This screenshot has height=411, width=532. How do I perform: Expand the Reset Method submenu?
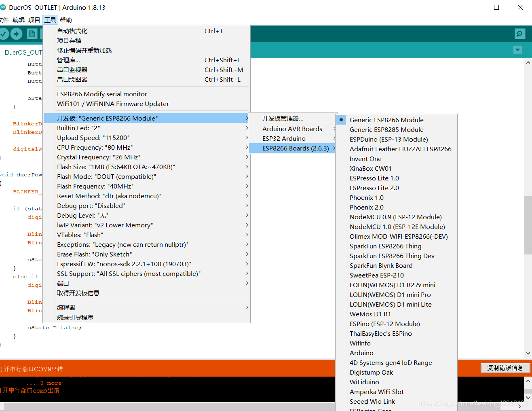(x=146, y=196)
